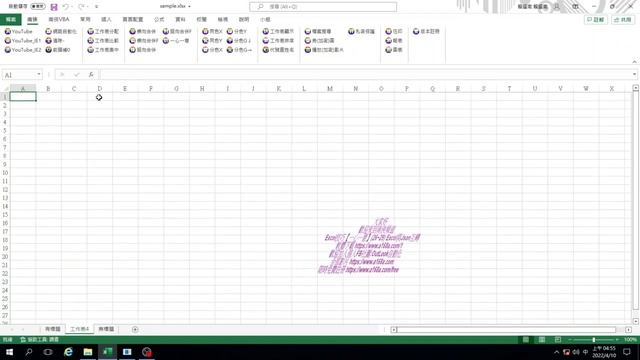Switch to the 公式 Formulas ribbon tab
The height and width of the screenshot is (360, 640).
(x=159, y=20)
